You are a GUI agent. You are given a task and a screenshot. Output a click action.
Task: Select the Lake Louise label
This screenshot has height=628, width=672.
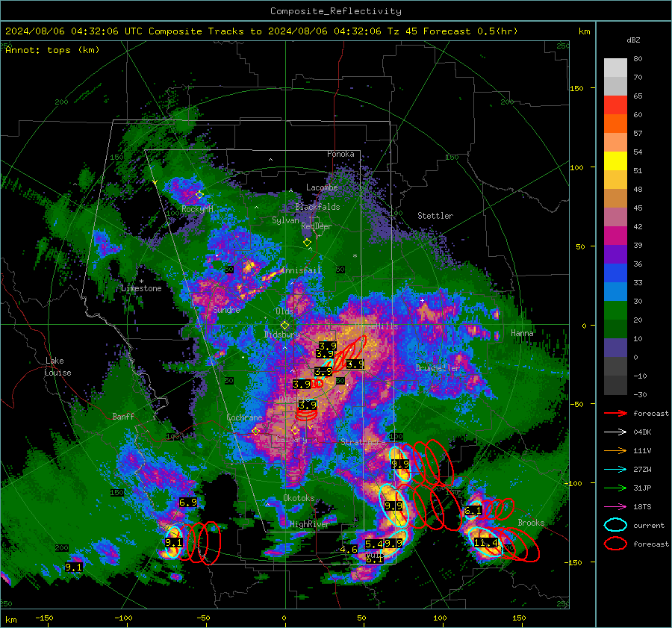pyautogui.click(x=57, y=367)
